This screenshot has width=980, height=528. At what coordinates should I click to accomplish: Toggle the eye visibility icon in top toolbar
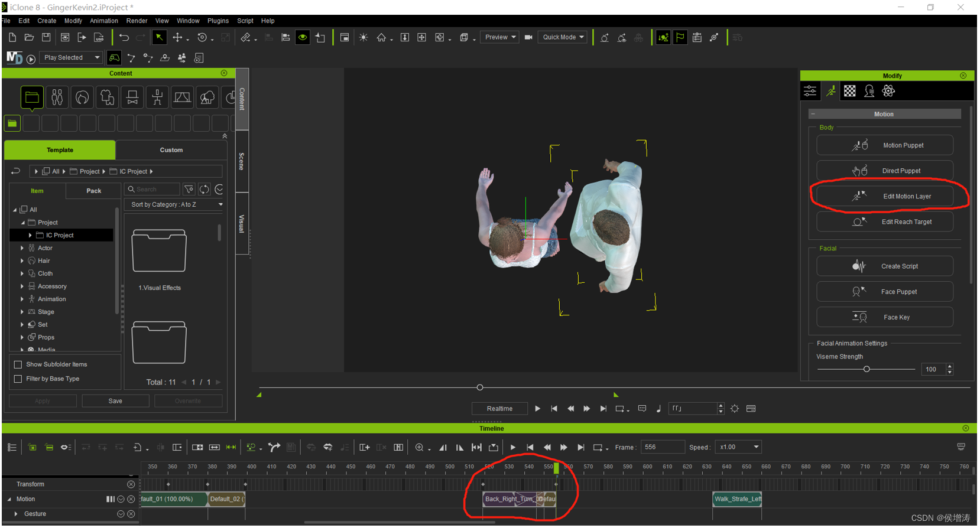(303, 37)
